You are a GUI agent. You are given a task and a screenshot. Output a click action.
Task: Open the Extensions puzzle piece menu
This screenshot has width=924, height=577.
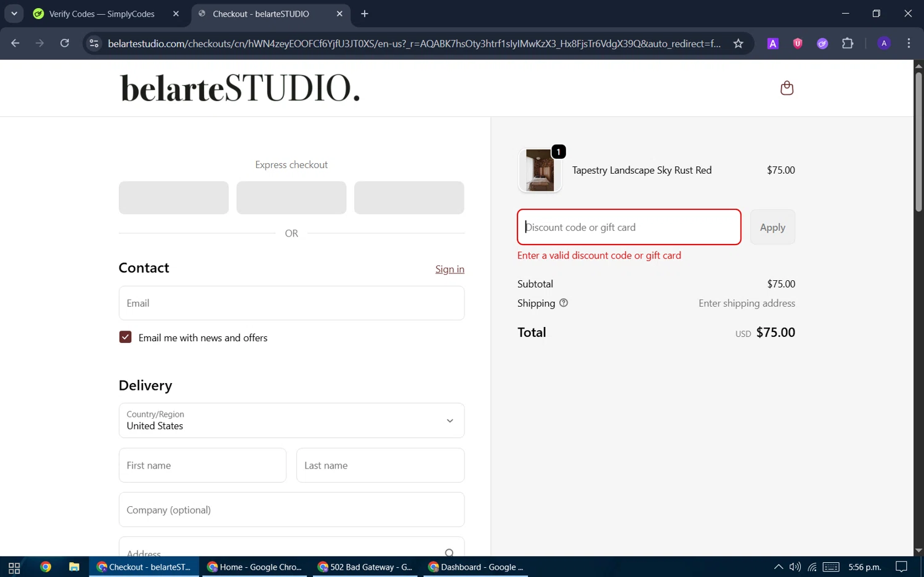pyautogui.click(x=848, y=43)
